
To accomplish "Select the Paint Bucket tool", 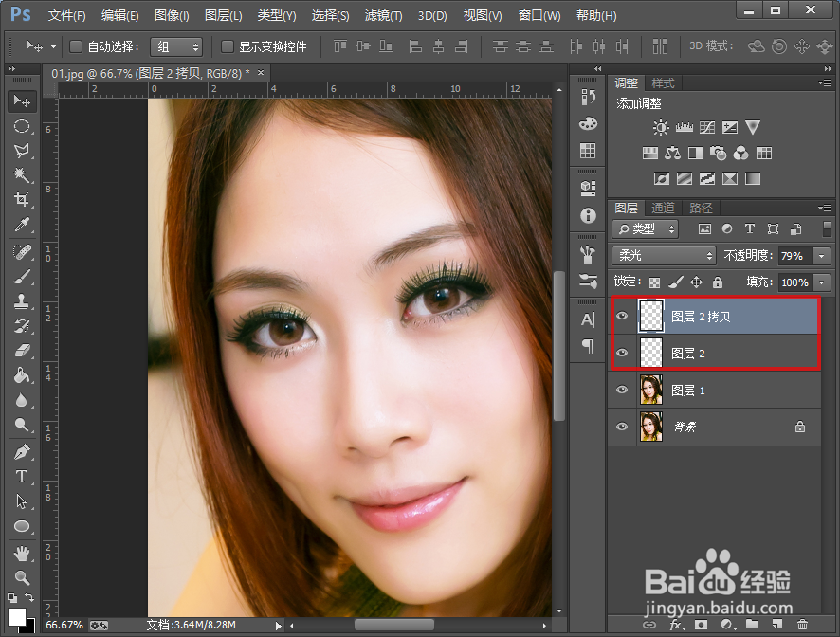I will [x=22, y=375].
